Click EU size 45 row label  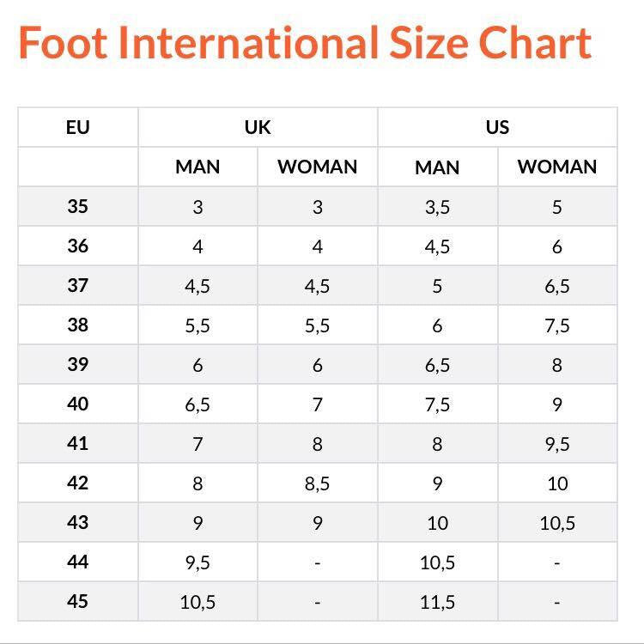point(77,602)
